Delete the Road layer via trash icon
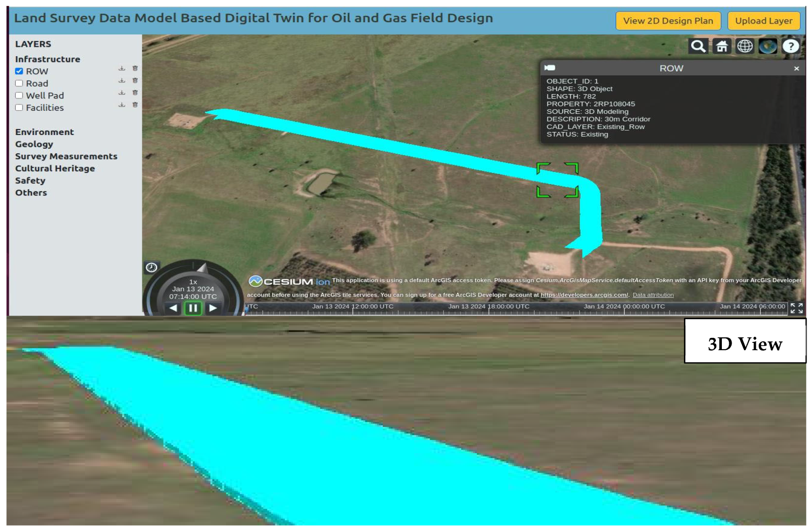811x532 pixels. click(135, 80)
